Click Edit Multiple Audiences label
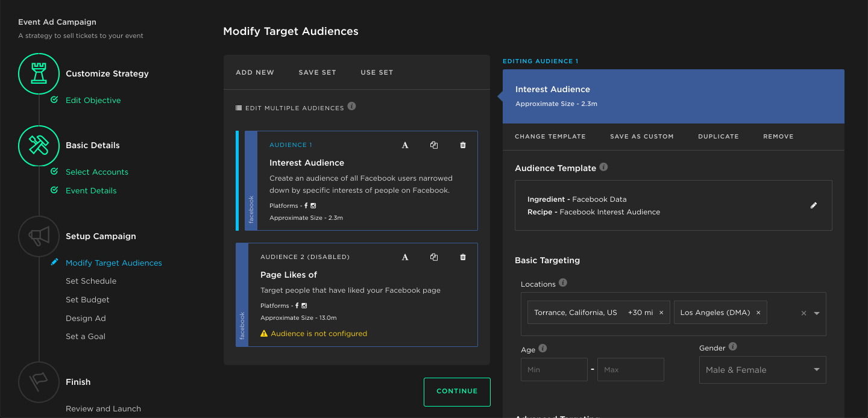Image resolution: width=868 pixels, height=418 pixels. pyautogui.click(x=294, y=108)
